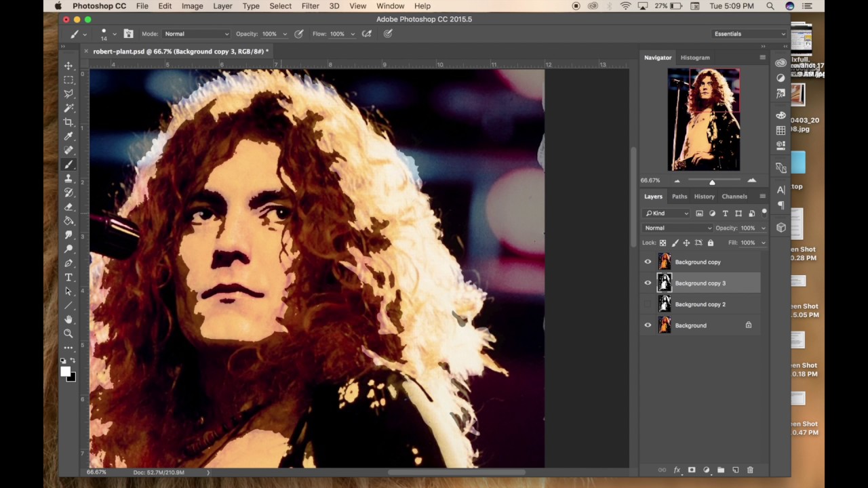Click the Navigator preview thumbnail
This screenshot has height=488, width=868.
(x=704, y=120)
